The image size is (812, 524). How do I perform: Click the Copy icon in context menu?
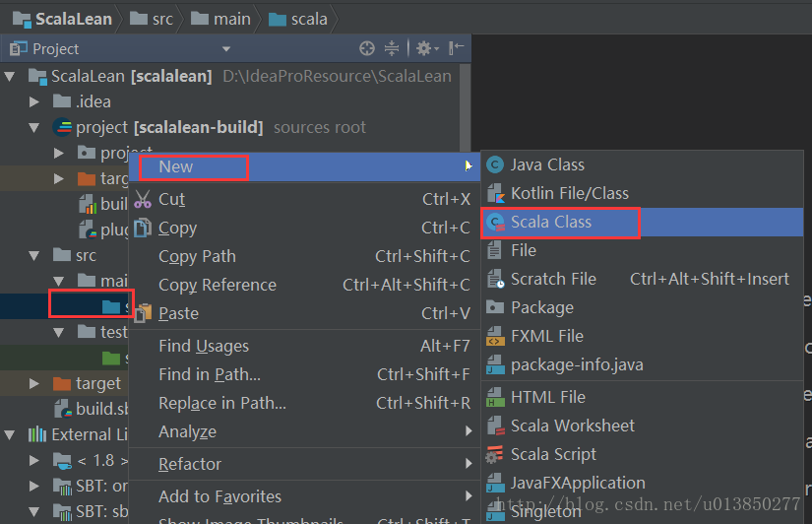[143, 228]
